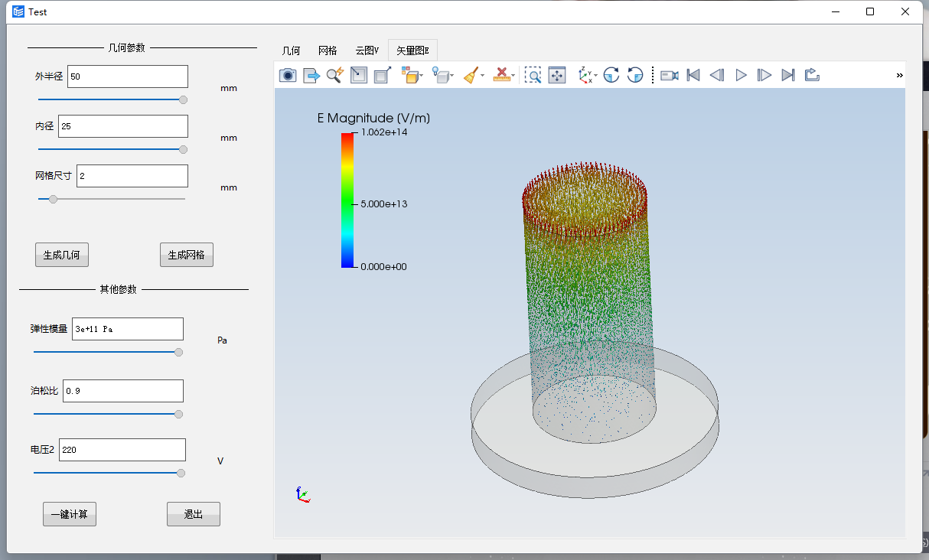
Task: Switch to the 网格 tab
Action: coord(328,50)
